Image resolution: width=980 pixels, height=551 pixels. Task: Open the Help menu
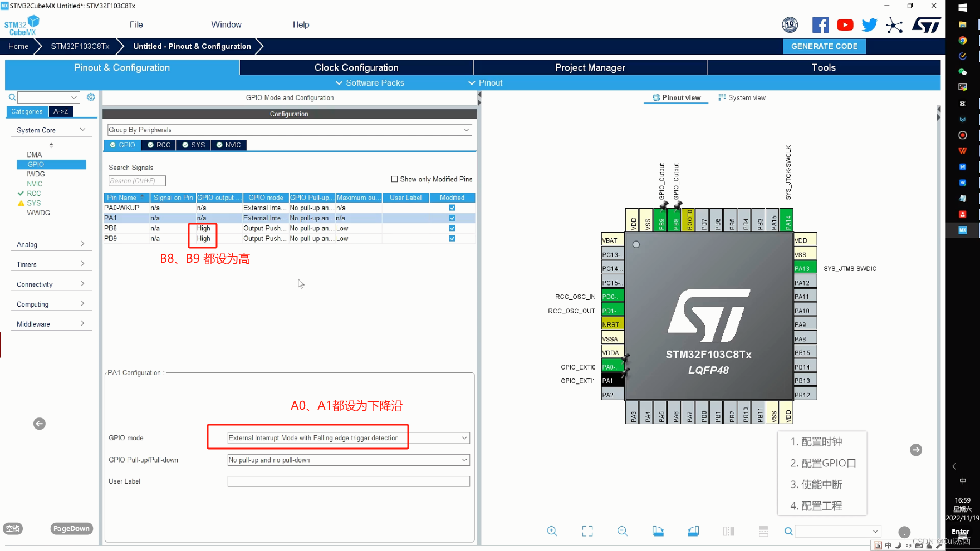pos(301,24)
